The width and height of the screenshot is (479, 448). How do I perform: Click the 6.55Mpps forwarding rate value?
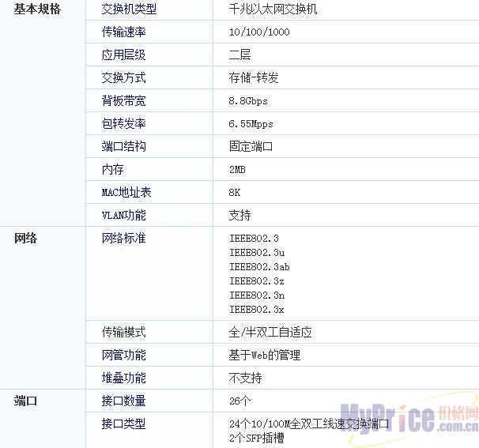tap(251, 124)
